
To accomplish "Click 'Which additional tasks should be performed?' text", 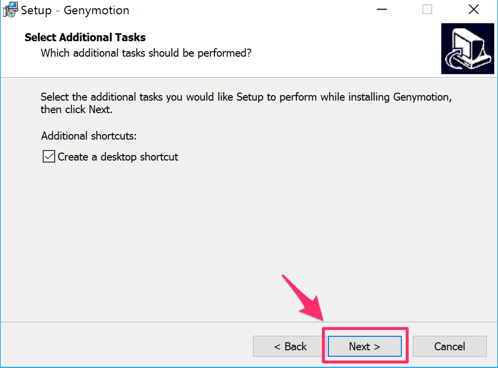I will tap(146, 53).
